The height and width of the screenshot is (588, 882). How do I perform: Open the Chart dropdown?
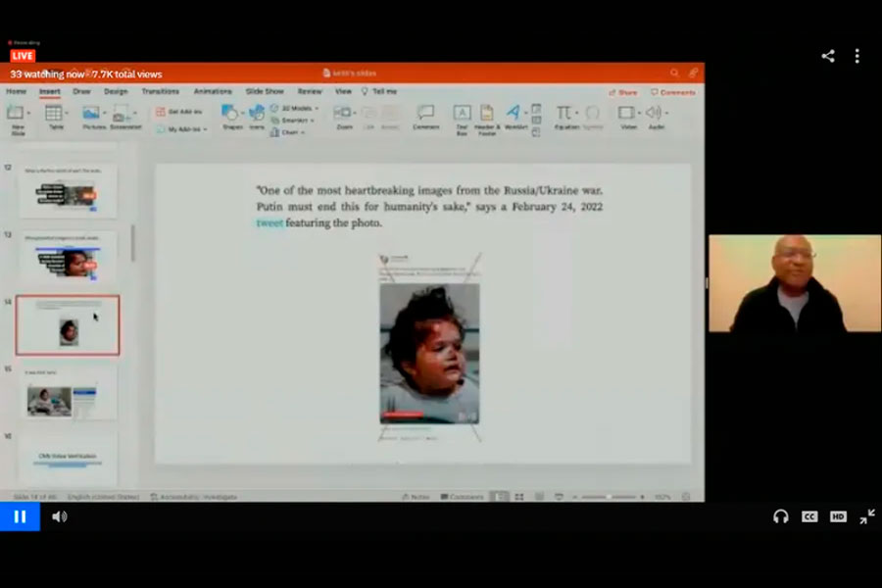(287, 133)
